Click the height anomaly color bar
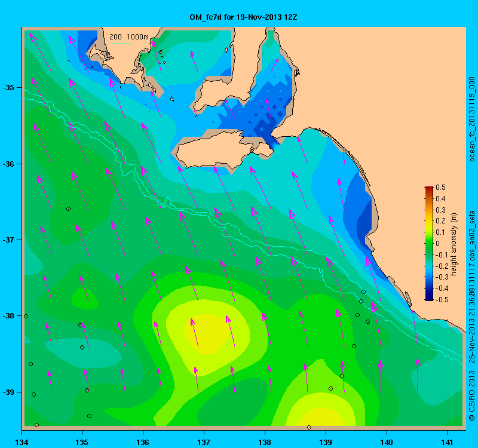This screenshot has height=448, width=478. (x=429, y=244)
